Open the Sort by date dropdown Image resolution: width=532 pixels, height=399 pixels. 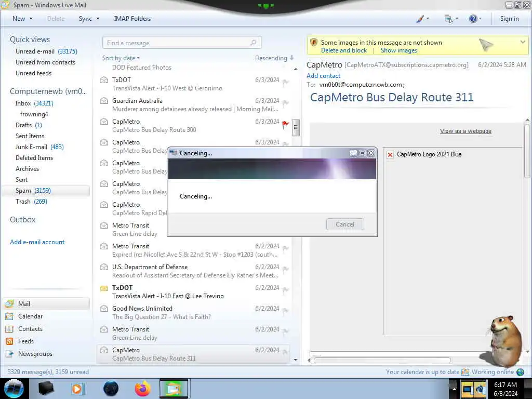pos(121,58)
